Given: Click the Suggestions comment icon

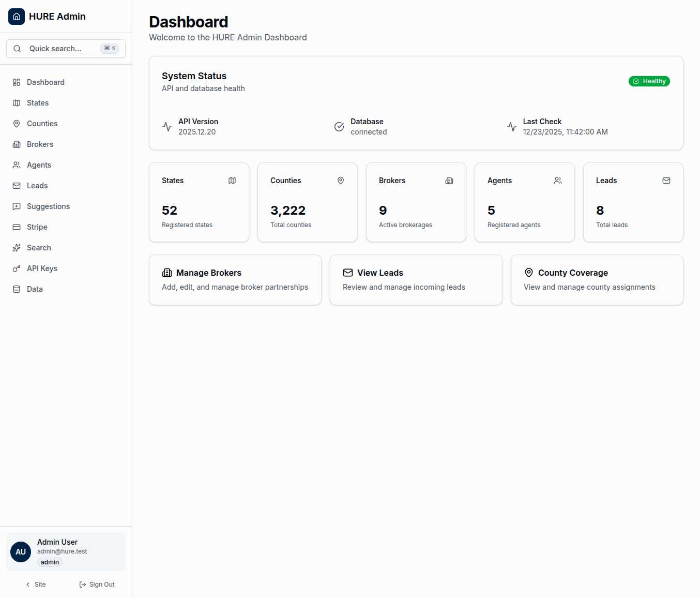Looking at the screenshot, I should point(16,206).
